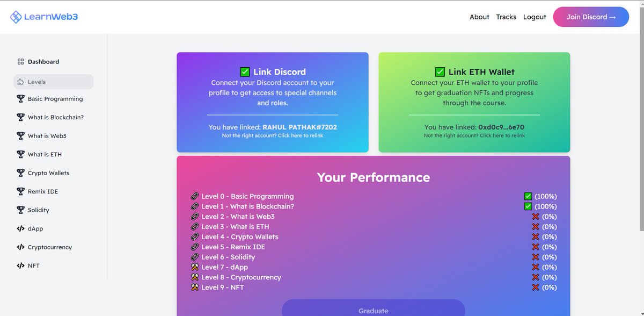Click the crossed-tools icon beside Level 8 - Cryptocurrency
644x316 pixels.
(195, 277)
